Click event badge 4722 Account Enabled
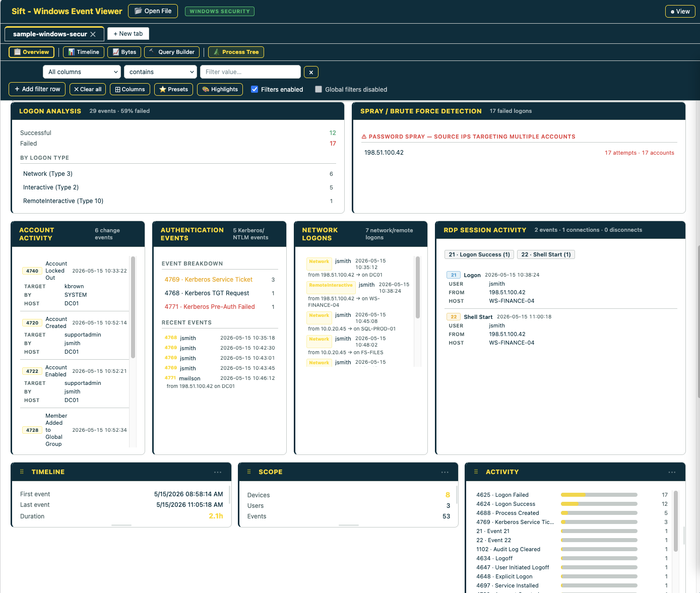Image resolution: width=700 pixels, height=593 pixels. coord(32,371)
